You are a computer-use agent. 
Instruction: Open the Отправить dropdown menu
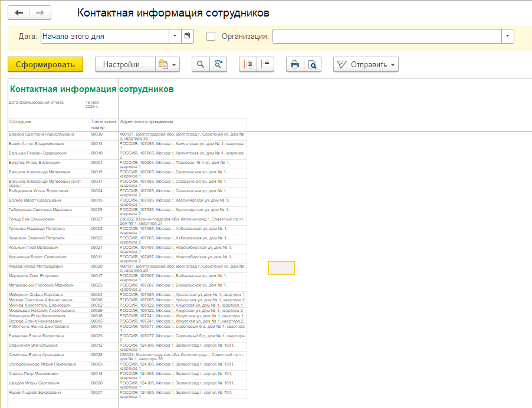[x=366, y=64]
